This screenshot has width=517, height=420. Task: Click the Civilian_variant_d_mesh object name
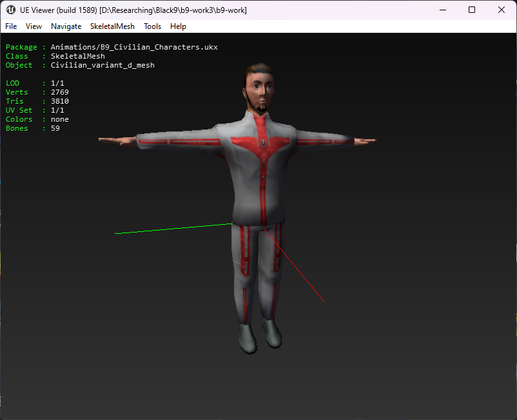[x=102, y=65]
